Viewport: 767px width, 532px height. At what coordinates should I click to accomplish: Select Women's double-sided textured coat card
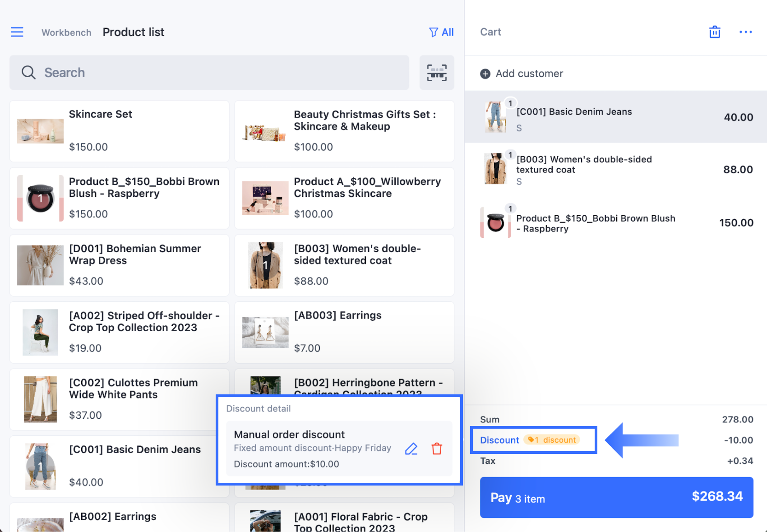[344, 265]
